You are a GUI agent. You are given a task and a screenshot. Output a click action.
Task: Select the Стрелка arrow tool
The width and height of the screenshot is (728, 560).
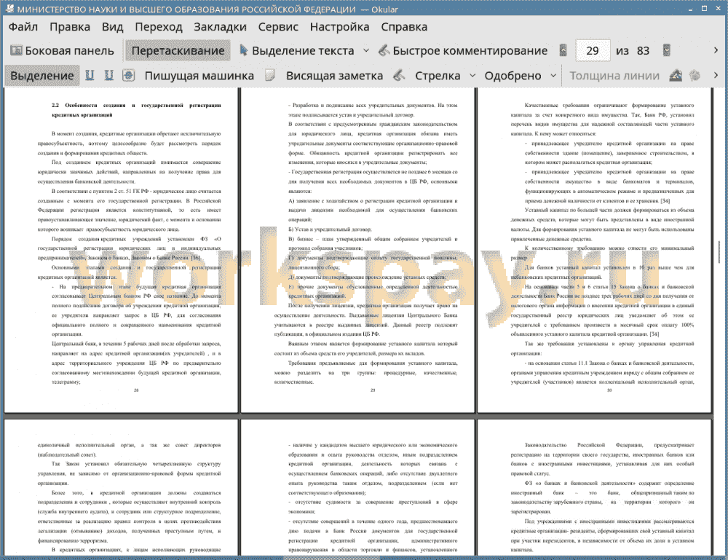(438, 76)
